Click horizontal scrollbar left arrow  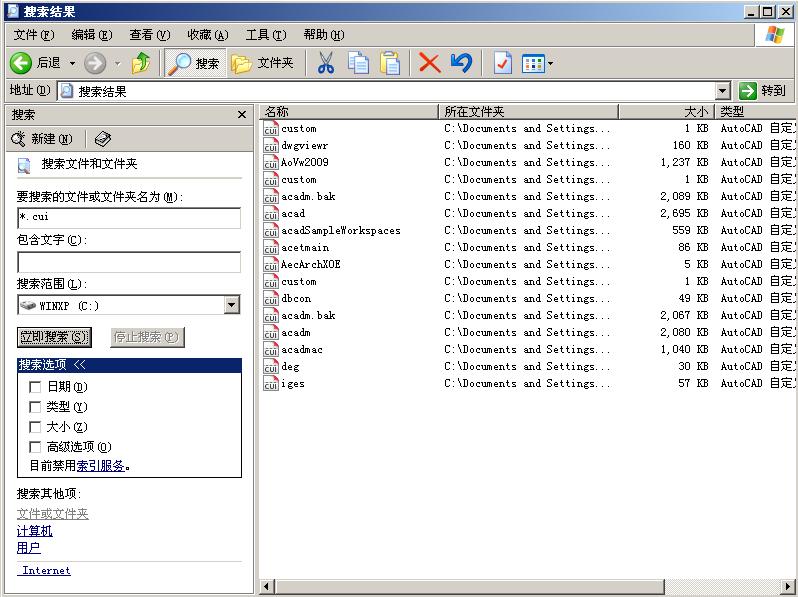[x=266, y=586]
